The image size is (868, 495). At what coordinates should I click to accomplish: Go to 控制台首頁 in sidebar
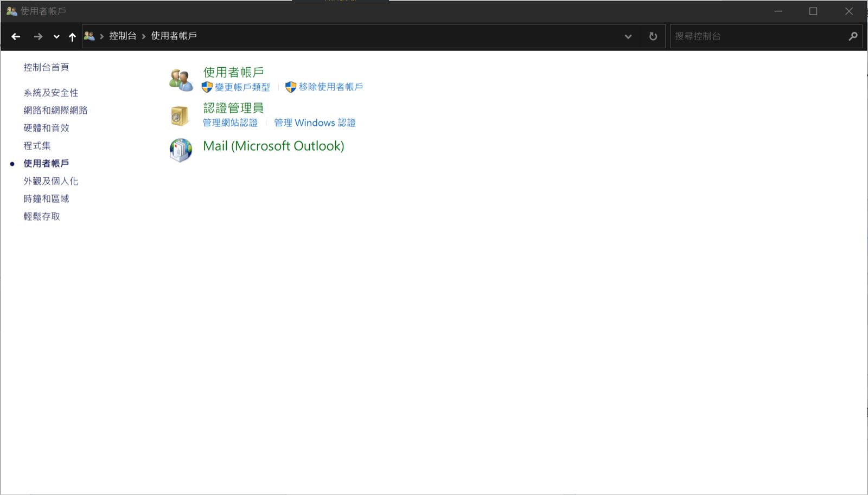pos(46,67)
